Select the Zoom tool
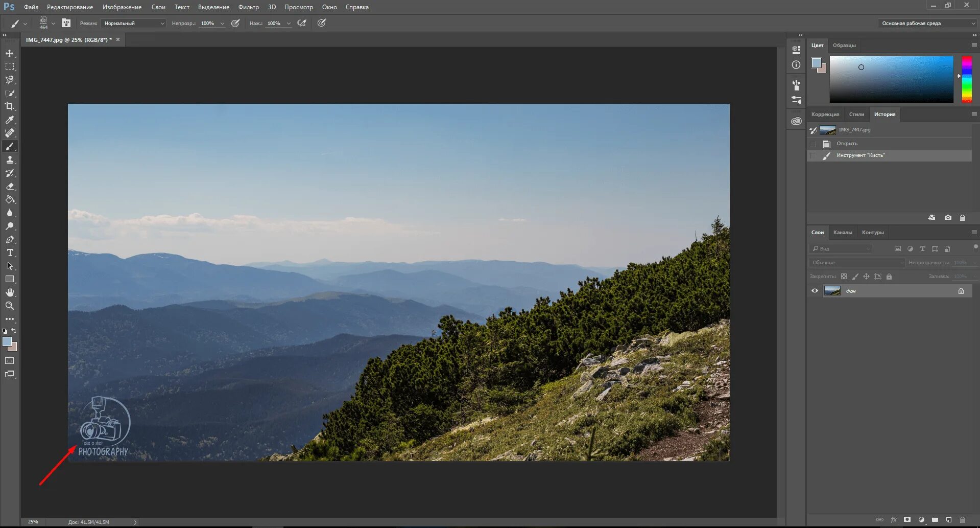The width and height of the screenshot is (980, 528). (x=10, y=306)
